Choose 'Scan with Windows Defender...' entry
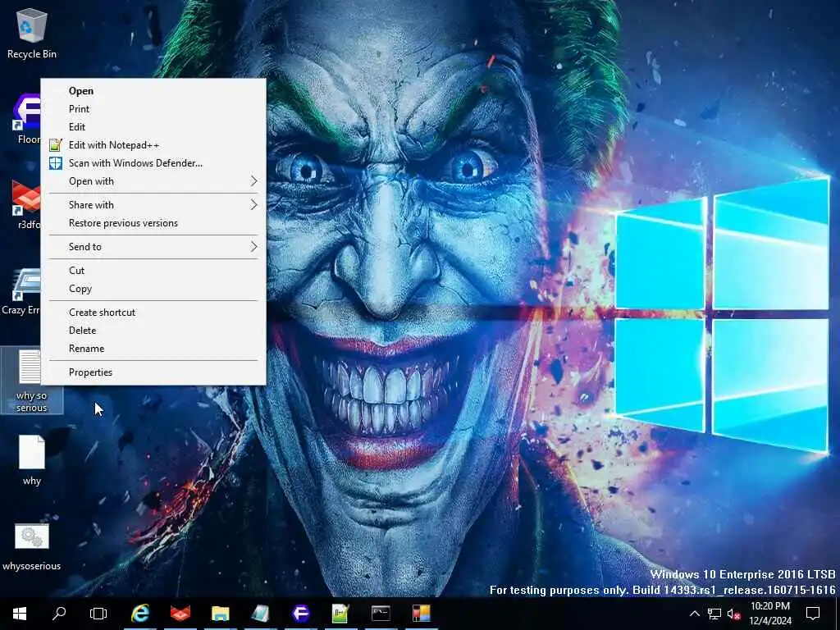The height and width of the screenshot is (630, 840). coord(153,163)
